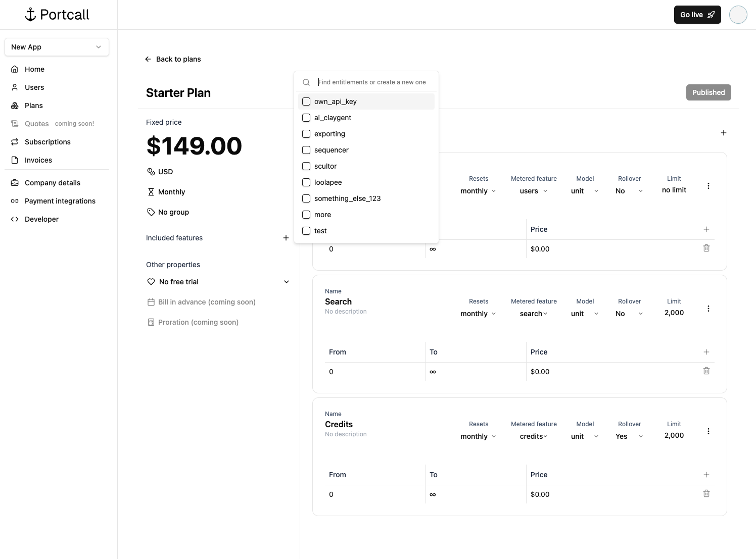Open the three-dot menu on the Search feature
The height and width of the screenshot is (559, 756).
(x=708, y=308)
